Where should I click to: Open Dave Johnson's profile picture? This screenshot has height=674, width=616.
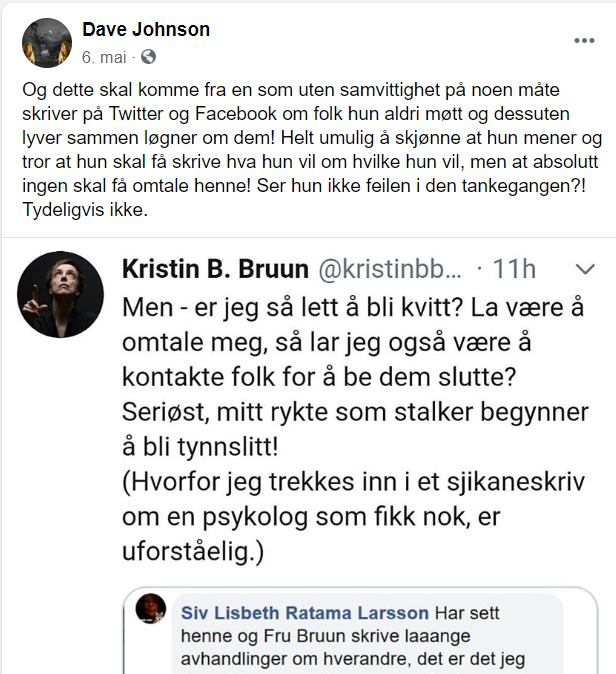[x=47, y=43]
